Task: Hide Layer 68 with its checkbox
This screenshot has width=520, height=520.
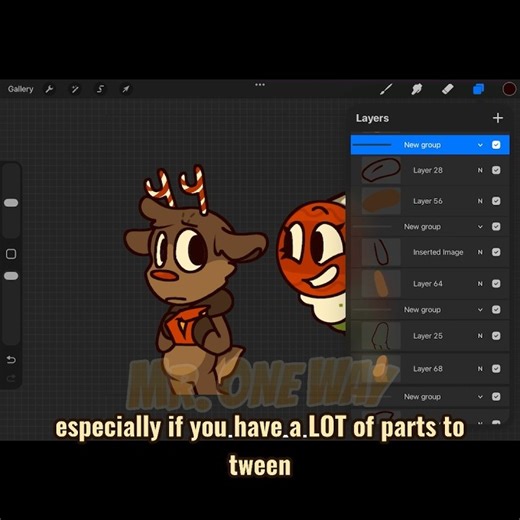Action: (496, 369)
